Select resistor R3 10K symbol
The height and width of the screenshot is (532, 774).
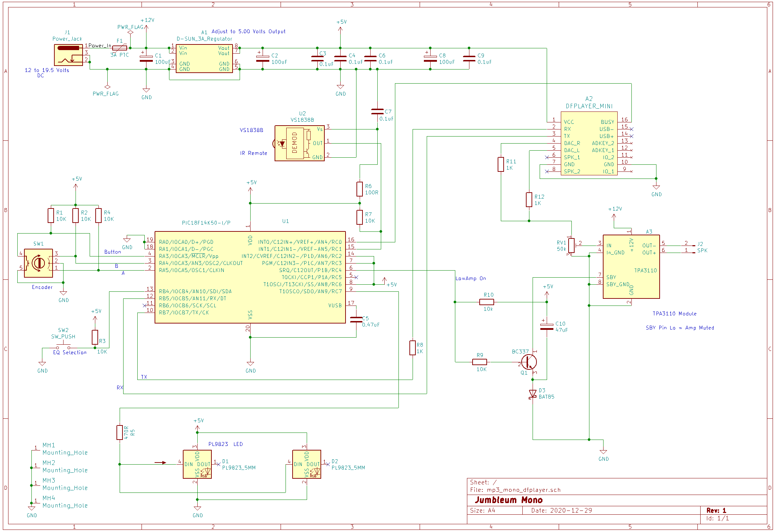click(95, 337)
